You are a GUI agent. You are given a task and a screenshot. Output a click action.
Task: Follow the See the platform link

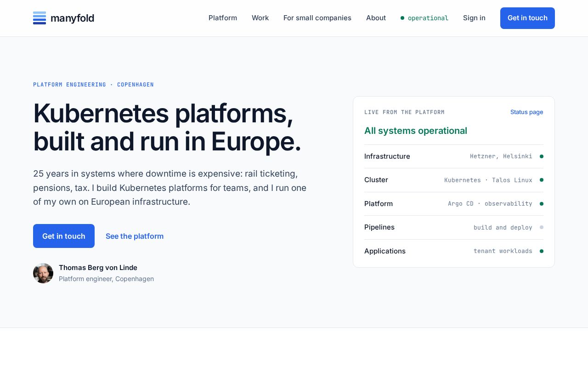(135, 236)
